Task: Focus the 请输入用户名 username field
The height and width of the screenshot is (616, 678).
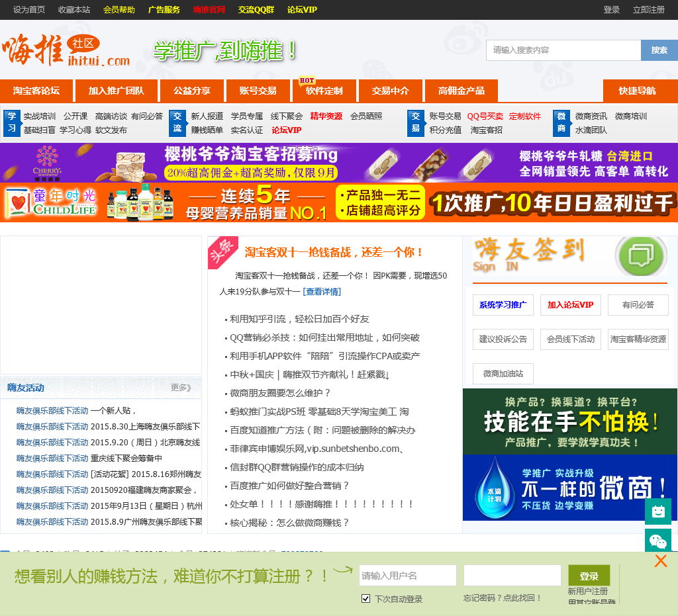Action: tap(408, 576)
